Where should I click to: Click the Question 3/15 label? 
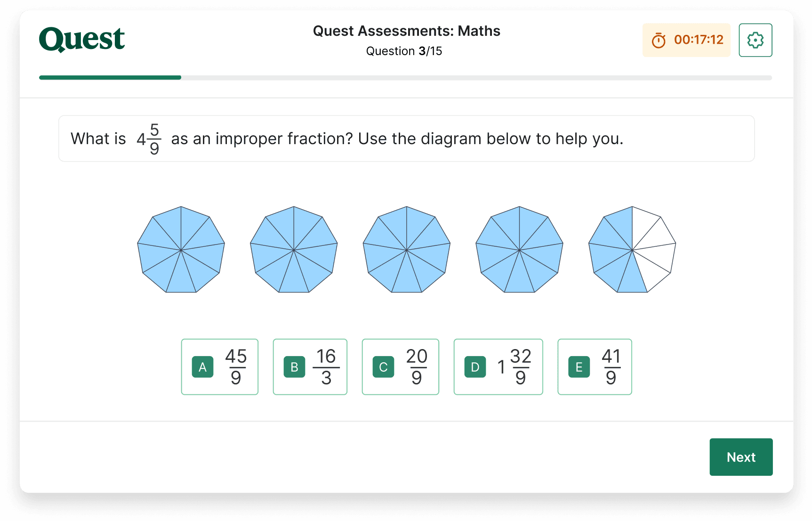click(x=404, y=51)
